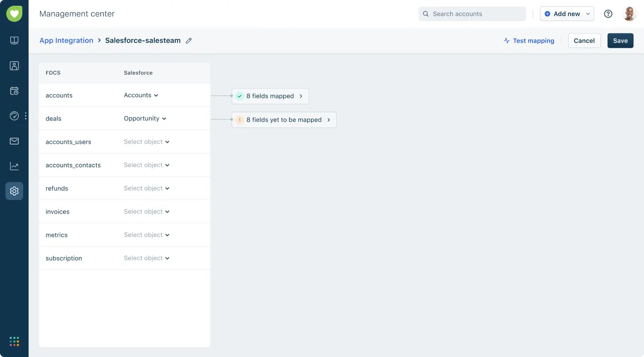This screenshot has width=644, height=357.
Task: Click the accounts_users row label
Action: pos(69,142)
